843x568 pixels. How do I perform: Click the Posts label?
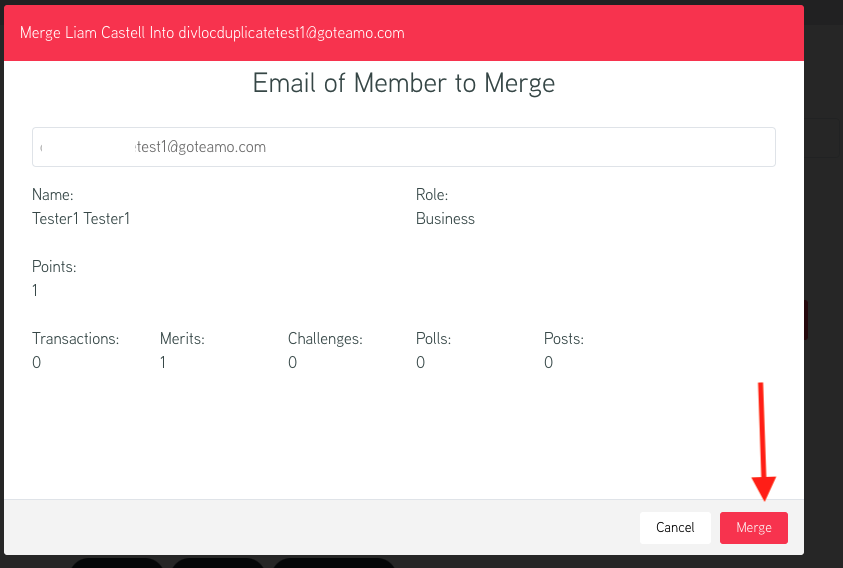564,339
